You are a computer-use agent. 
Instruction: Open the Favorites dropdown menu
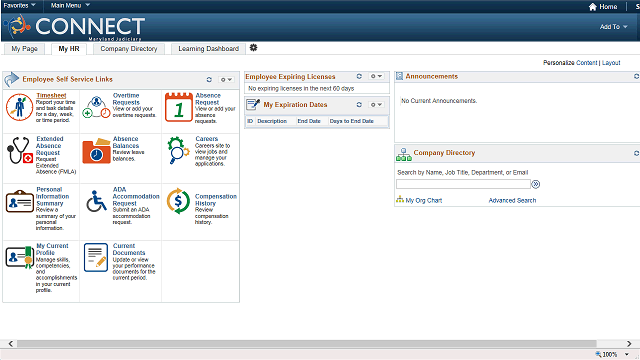tap(19, 5)
